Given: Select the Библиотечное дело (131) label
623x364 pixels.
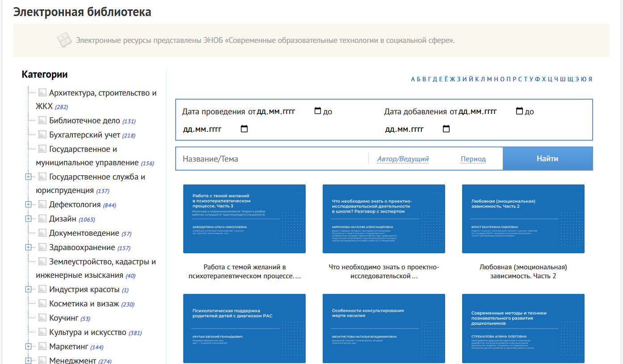Looking at the screenshot, I should coord(92,121).
